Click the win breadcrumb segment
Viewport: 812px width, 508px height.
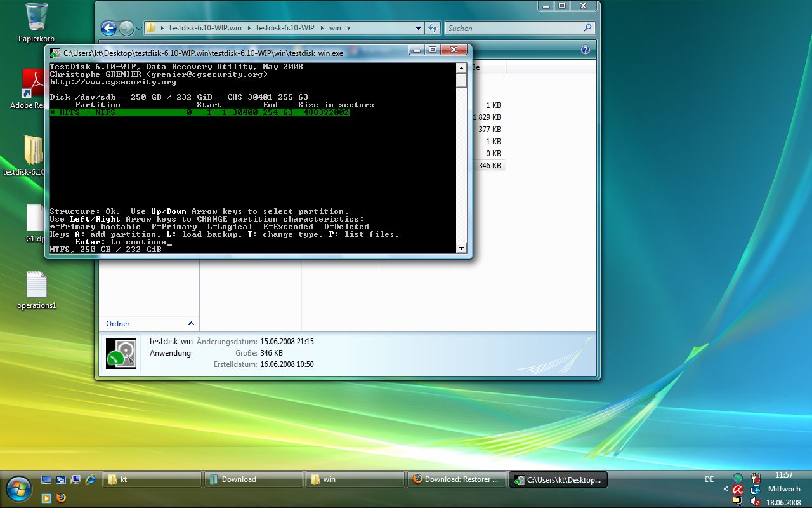[335, 28]
